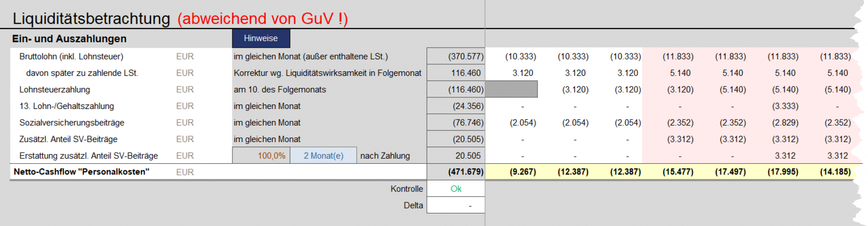Image resolution: width=868 pixels, height=226 pixels.
Task: Select the Ein- und Auszahlungen heading
Action: 69,39
